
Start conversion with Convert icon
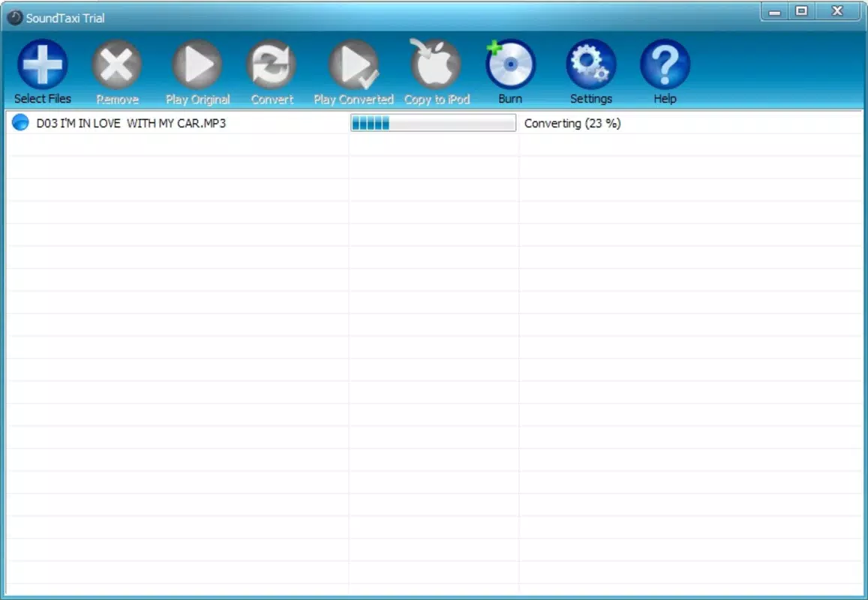click(272, 64)
